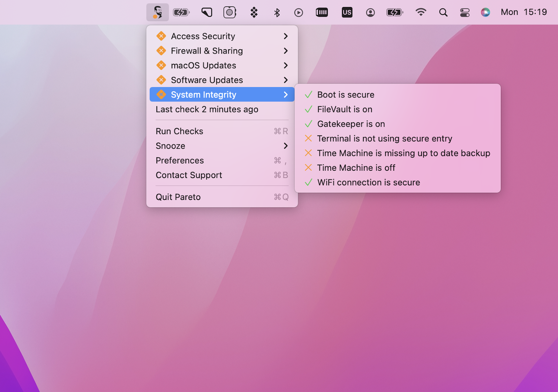
Task: Open Spotlight search magnifier icon
Action: tap(443, 13)
